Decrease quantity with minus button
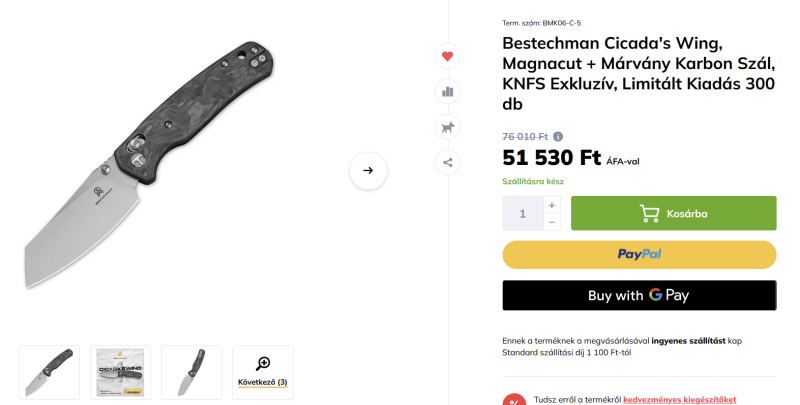 [x=552, y=222]
